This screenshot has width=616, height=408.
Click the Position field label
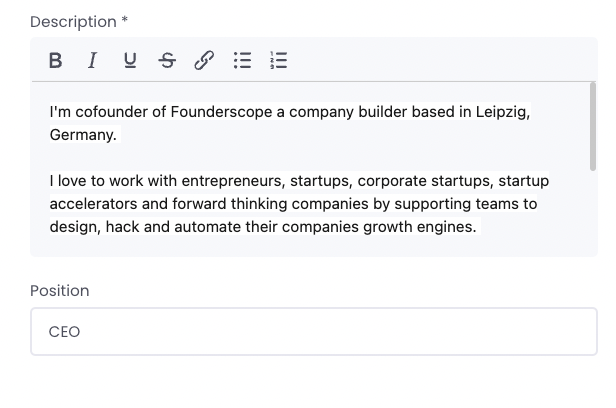(x=59, y=291)
